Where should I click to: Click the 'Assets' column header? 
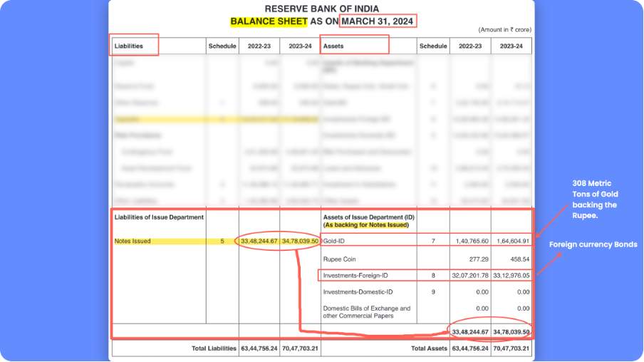(333, 46)
